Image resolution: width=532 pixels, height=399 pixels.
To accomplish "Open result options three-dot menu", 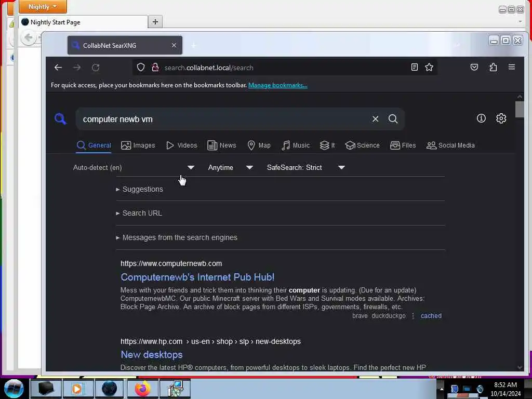I will (413, 316).
